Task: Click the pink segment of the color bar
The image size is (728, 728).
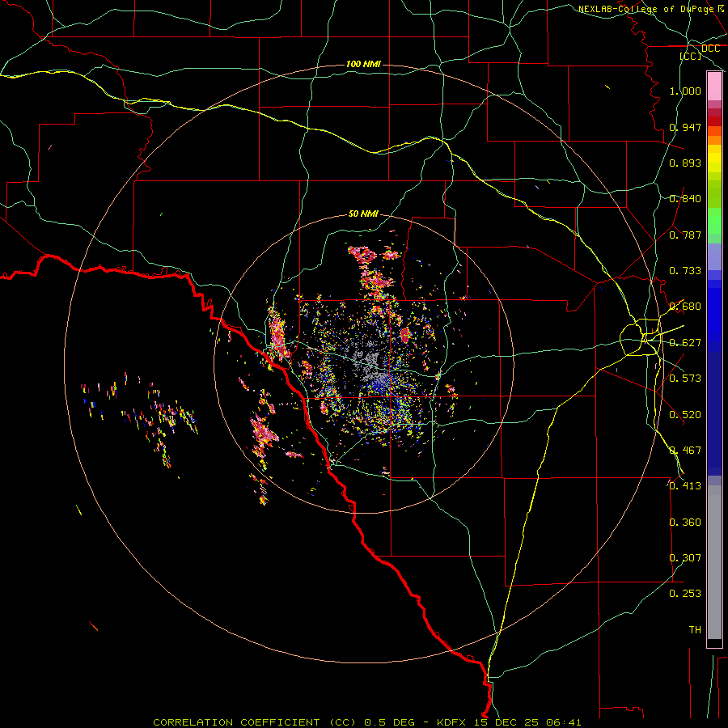Action: tap(714, 87)
